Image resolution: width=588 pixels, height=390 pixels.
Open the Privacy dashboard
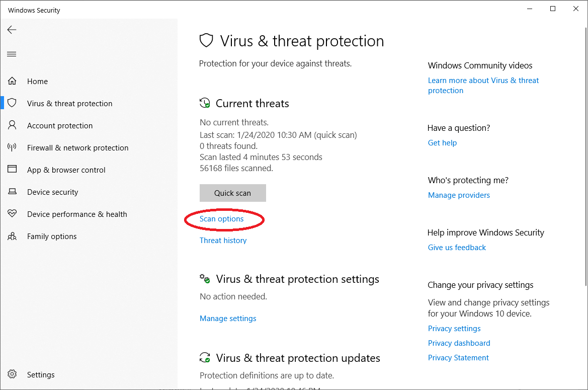(x=459, y=343)
